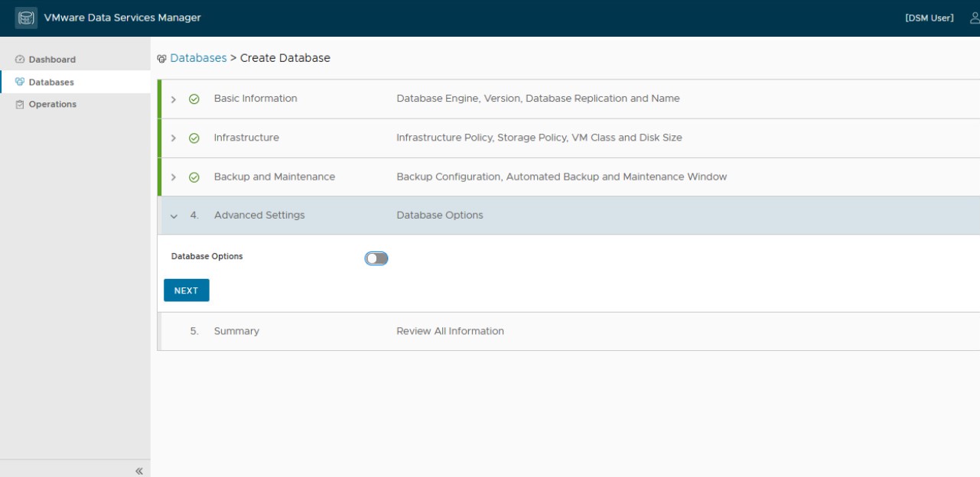Expand the Basic Information step chevron
Viewport: 980px width, 477px height.
point(174,99)
